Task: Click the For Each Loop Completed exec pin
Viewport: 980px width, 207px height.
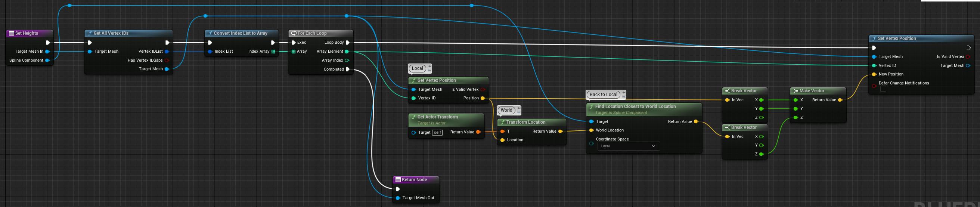Action: 347,69
